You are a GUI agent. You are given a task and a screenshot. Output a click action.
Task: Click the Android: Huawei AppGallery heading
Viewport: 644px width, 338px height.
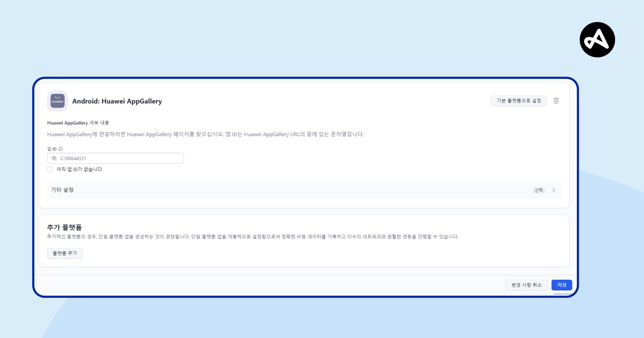pos(117,101)
